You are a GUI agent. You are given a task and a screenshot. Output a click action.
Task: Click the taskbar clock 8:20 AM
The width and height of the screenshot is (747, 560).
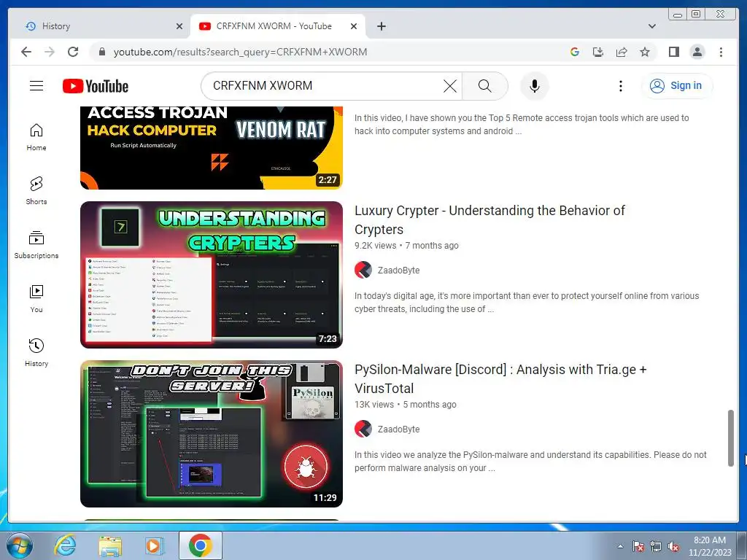[x=709, y=546]
